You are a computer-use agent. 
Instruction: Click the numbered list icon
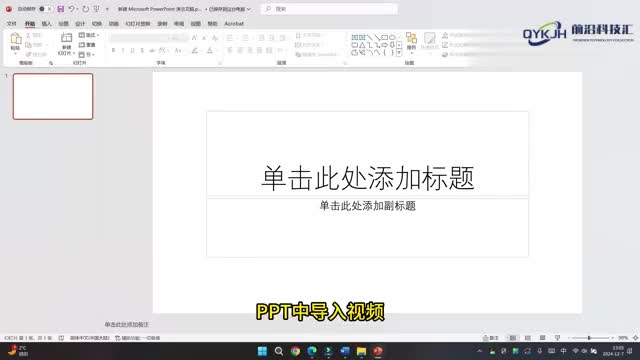[245, 38]
